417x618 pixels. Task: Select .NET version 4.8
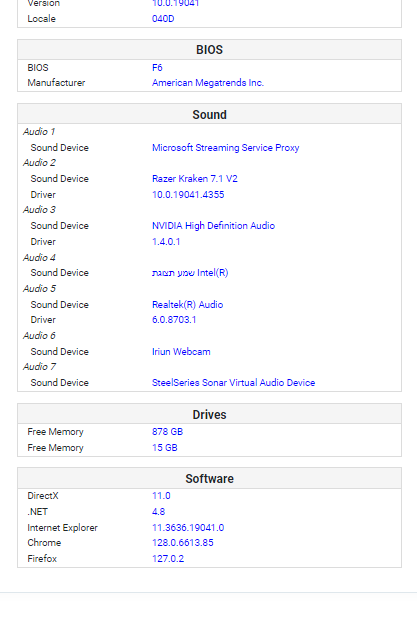tap(158, 512)
